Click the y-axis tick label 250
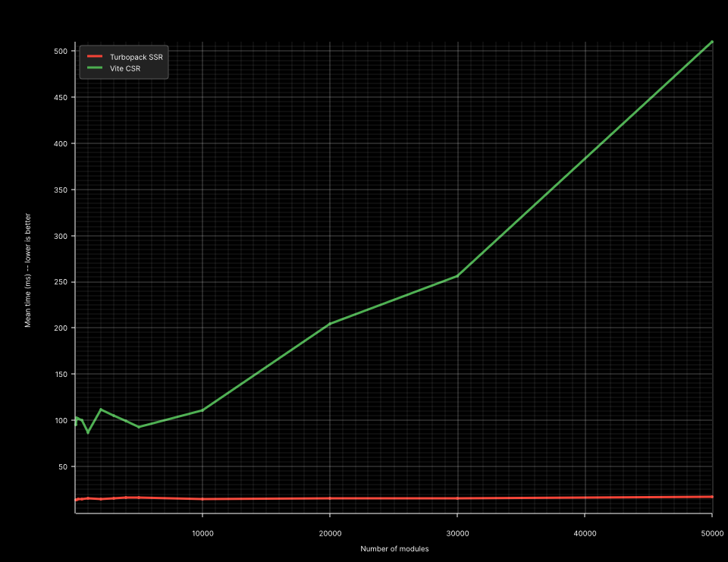The width and height of the screenshot is (728, 562). tap(61, 282)
